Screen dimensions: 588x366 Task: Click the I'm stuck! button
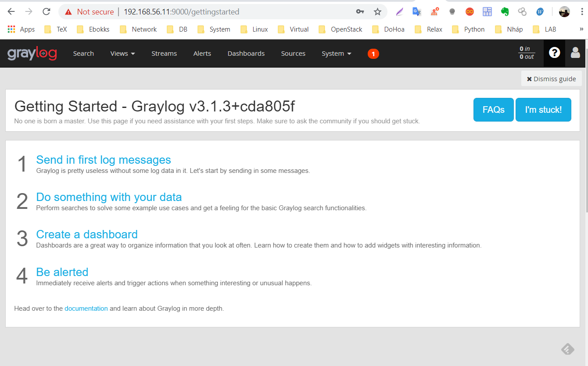(x=543, y=110)
